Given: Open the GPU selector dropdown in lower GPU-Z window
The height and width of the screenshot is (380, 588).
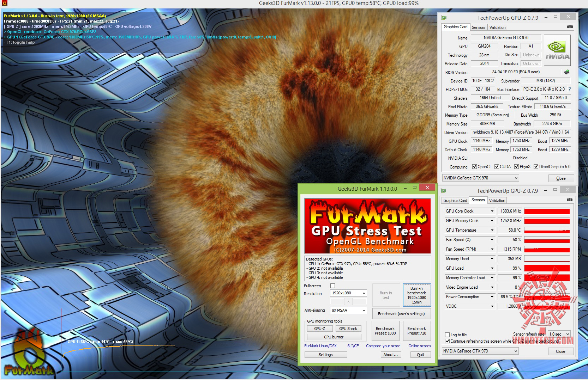Looking at the screenshot, I should click(480, 351).
